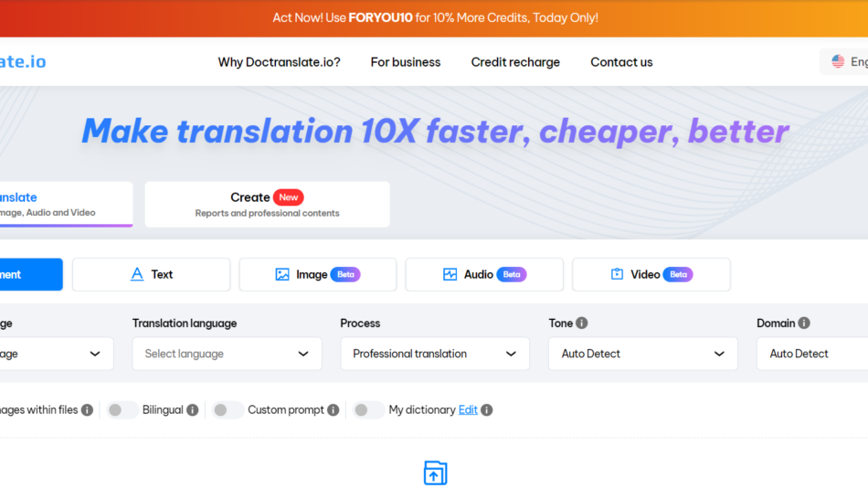Click the Doctranslate.io logo
Viewport: 868px width, 488px height.
tap(23, 61)
